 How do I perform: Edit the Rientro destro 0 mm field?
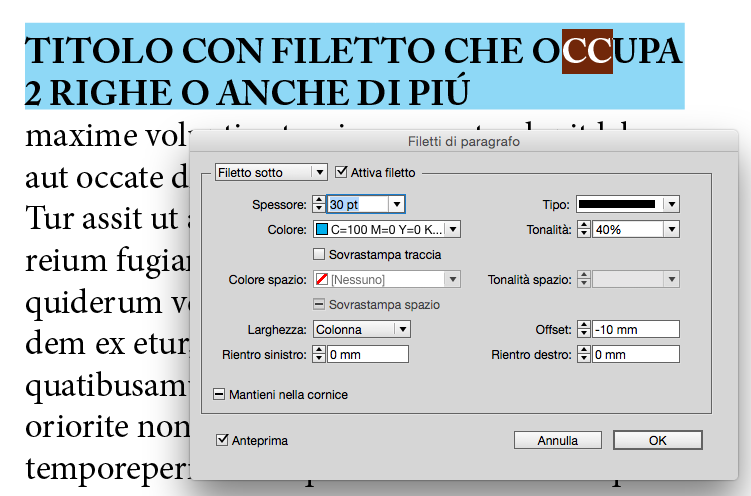[636, 354]
